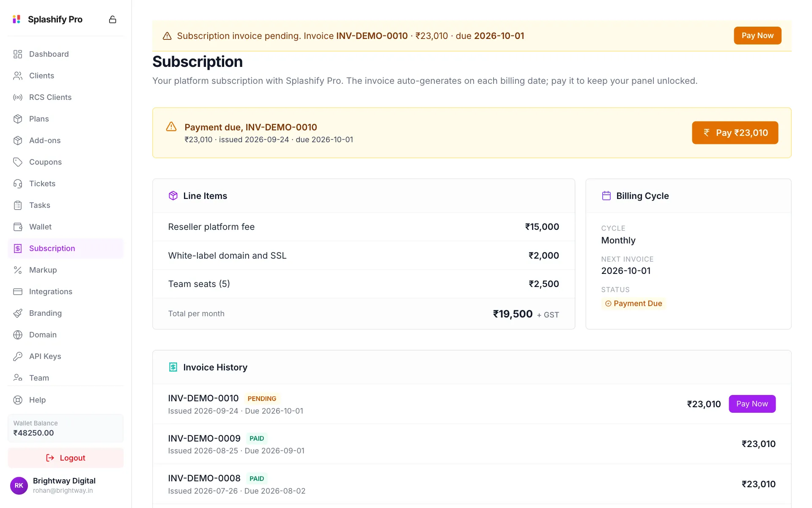Click the Line Items box icon
Image resolution: width=812 pixels, height=508 pixels.
[x=173, y=196]
